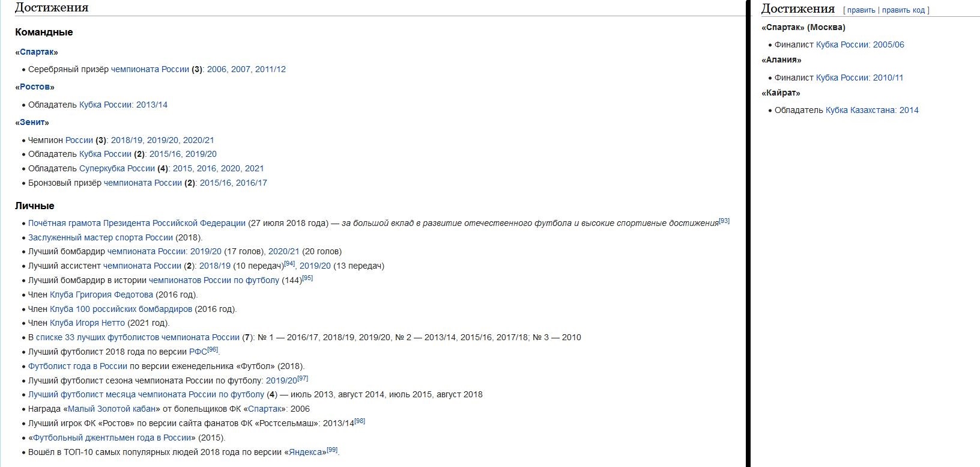Open Клуба 100 российских бомбардиров link
The height and width of the screenshot is (467, 980).
click(121, 309)
